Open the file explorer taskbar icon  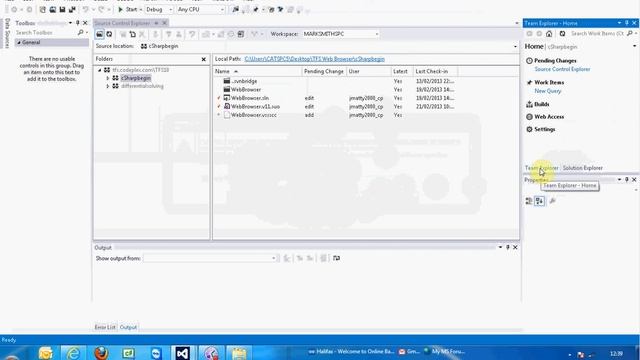pyautogui.click(x=239, y=353)
